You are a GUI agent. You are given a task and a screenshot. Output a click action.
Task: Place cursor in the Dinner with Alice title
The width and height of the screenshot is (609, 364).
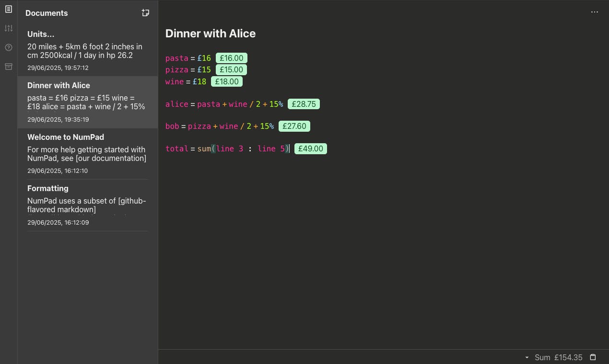(x=211, y=34)
